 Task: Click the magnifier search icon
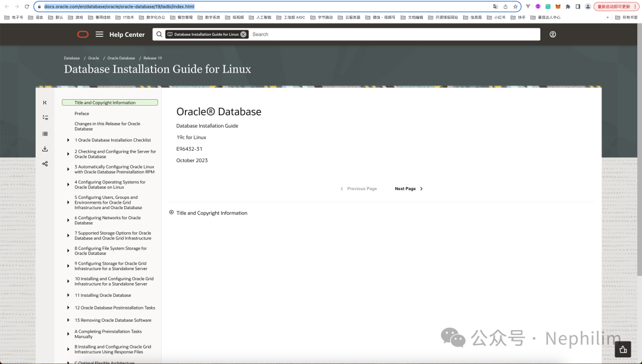tap(159, 34)
